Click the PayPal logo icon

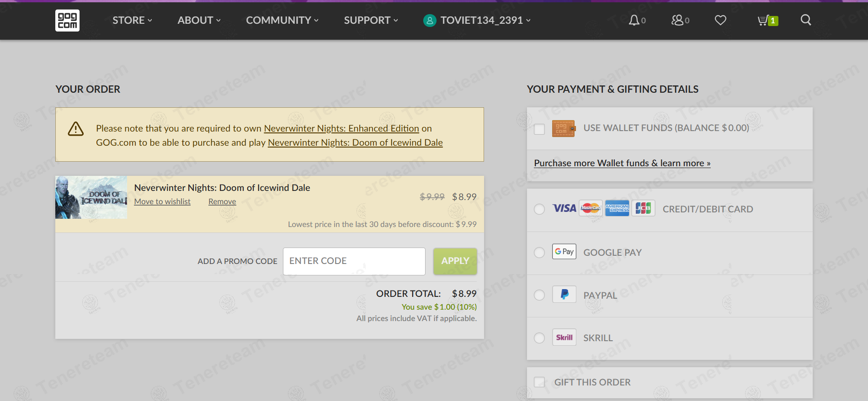[x=564, y=295]
